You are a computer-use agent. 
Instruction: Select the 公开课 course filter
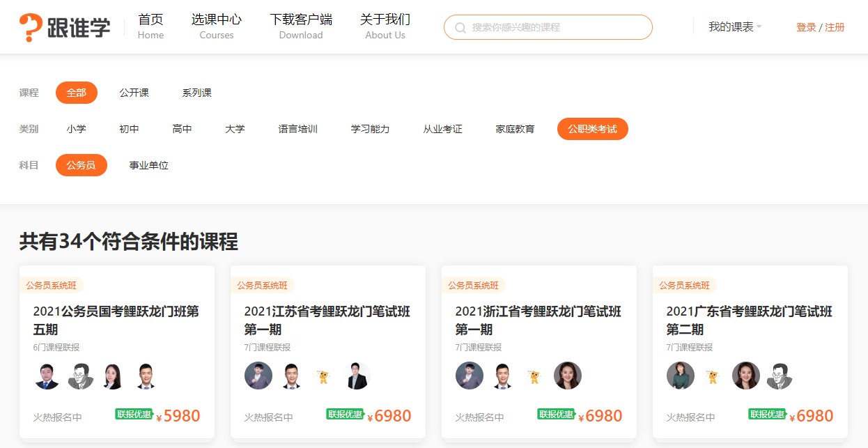[x=134, y=92]
